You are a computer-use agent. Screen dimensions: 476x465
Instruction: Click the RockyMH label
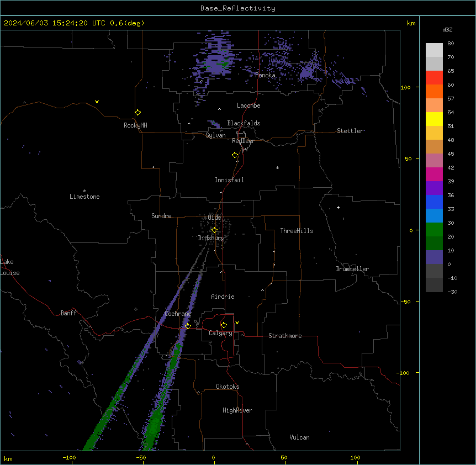point(135,125)
